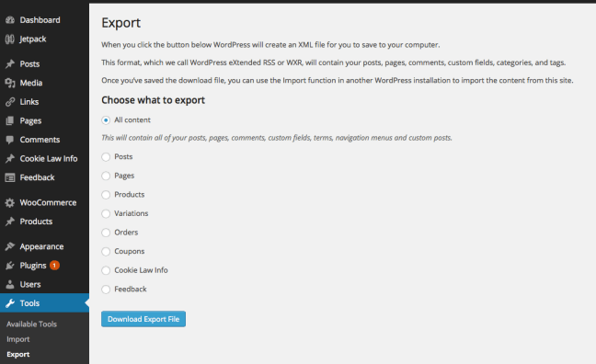Choose the Products export radio option
Screen dimensions: 596x364
[106, 195]
